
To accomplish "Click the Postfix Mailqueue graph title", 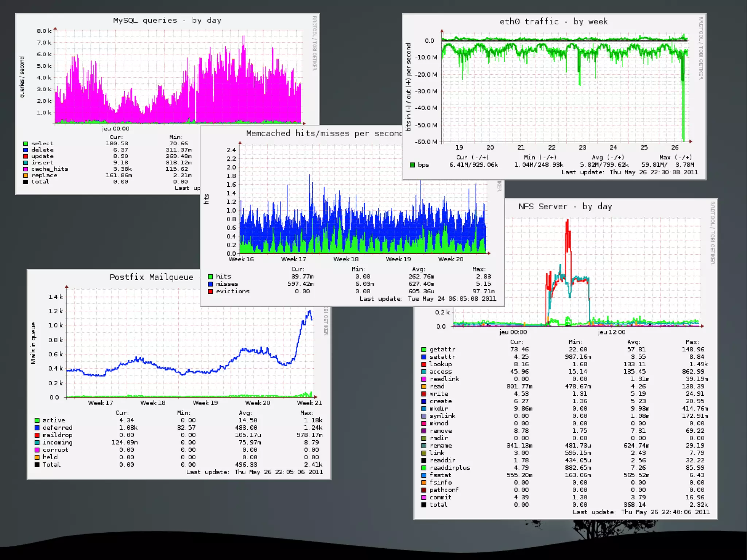I will (151, 277).
